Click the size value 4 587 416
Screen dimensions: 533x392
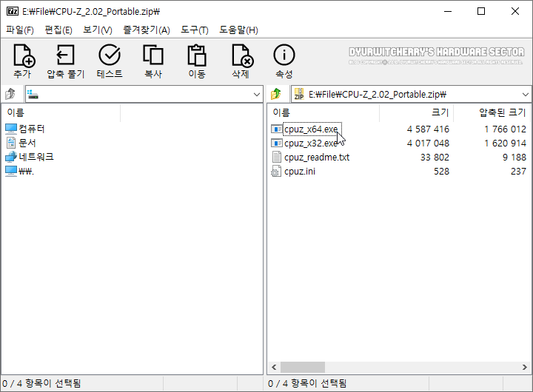[428, 129]
